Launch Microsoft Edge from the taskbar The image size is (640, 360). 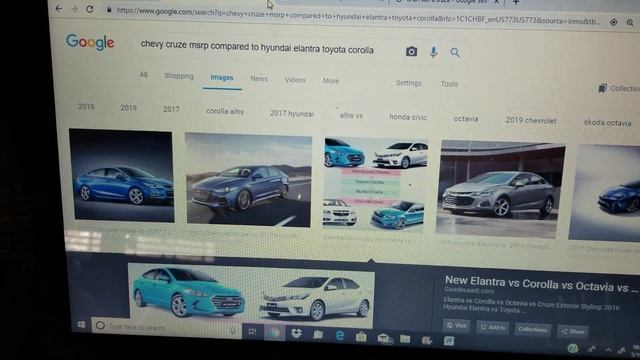tap(340, 336)
